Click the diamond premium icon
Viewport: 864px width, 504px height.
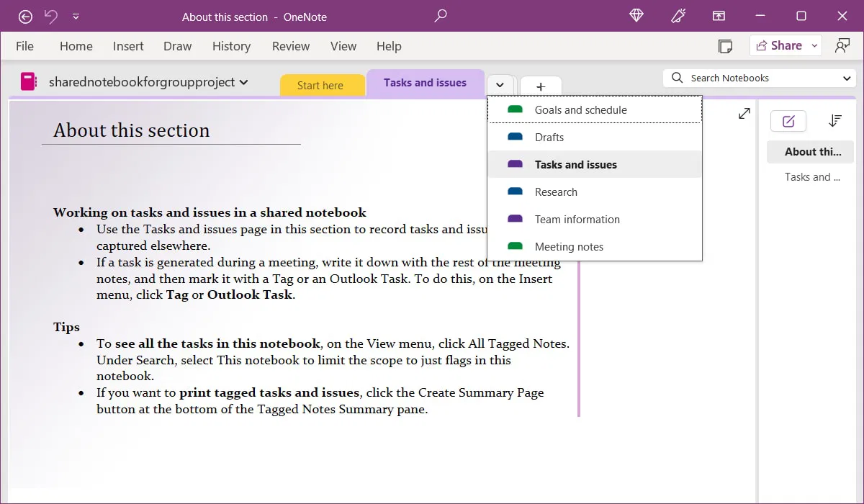(636, 16)
